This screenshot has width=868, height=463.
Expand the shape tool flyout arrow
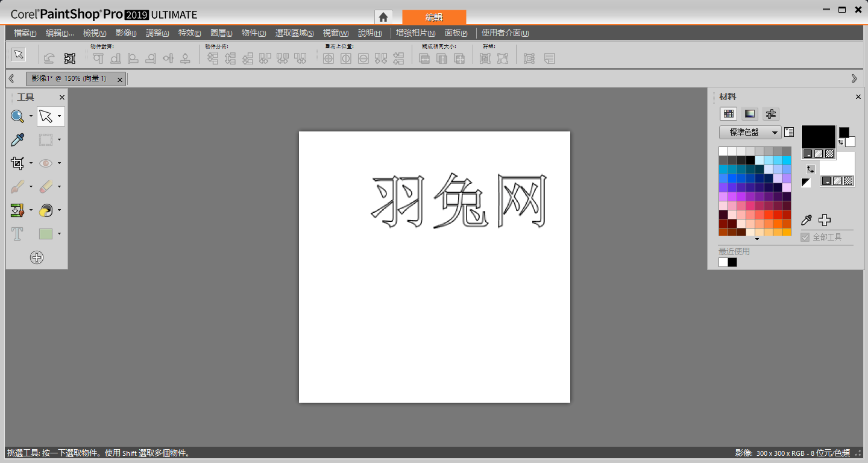[59, 234]
